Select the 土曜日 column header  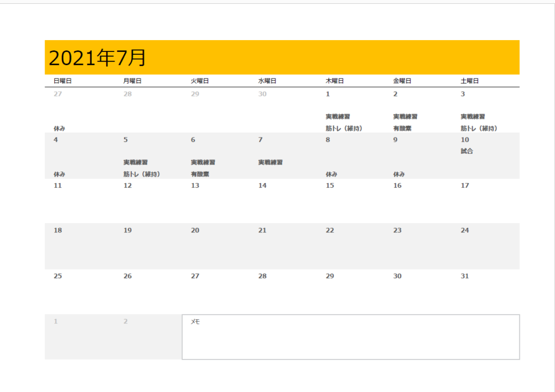[469, 81]
